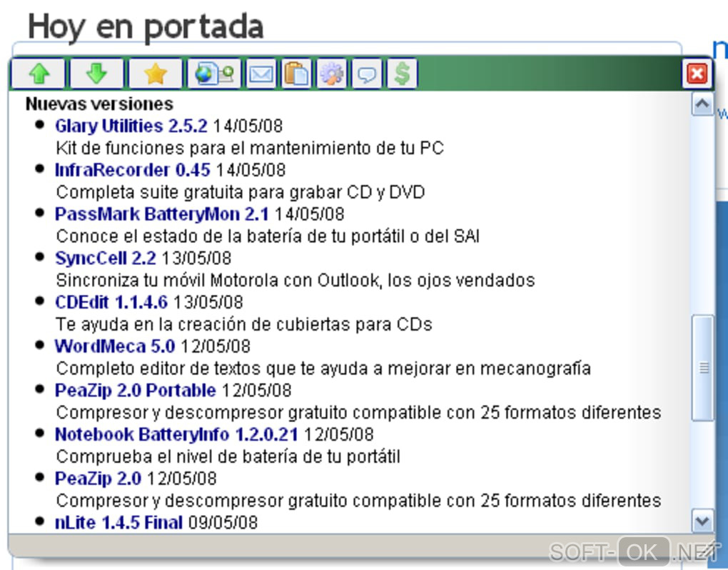The width and height of the screenshot is (728, 570).
Task: Open the PeaZip 2.0 link
Action: [x=98, y=479]
